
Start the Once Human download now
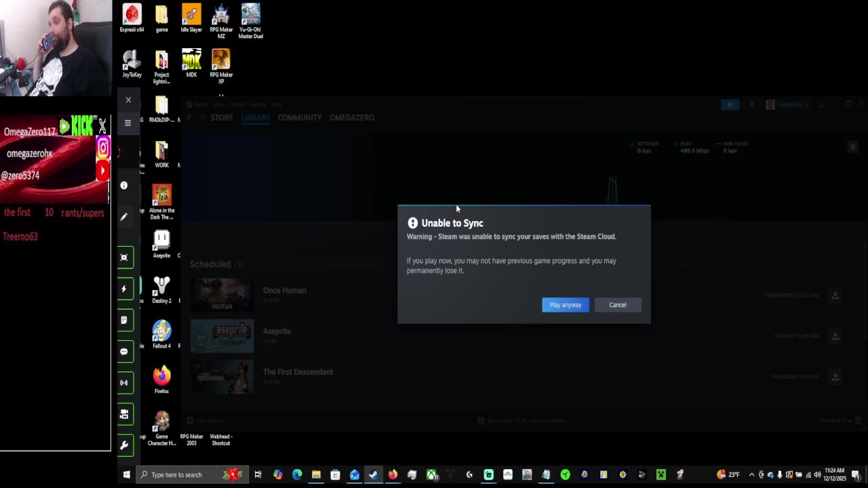(x=835, y=296)
